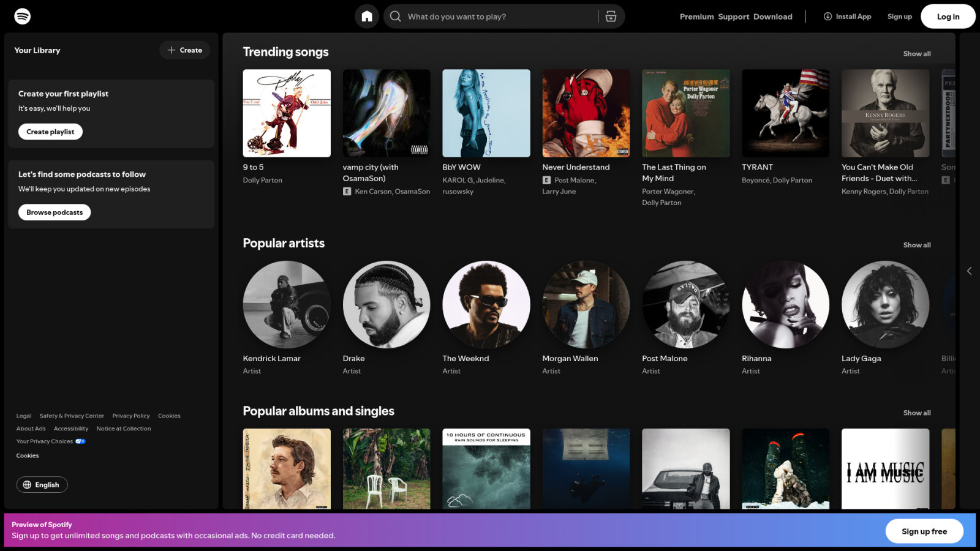Click the Sign up free button
Screen dimensions: 980x551
tap(924, 531)
